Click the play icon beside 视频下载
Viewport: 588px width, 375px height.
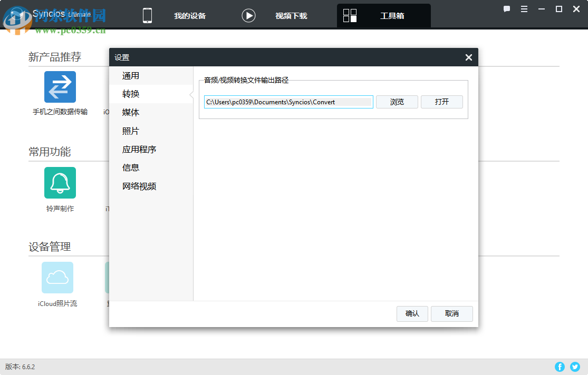coord(248,15)
